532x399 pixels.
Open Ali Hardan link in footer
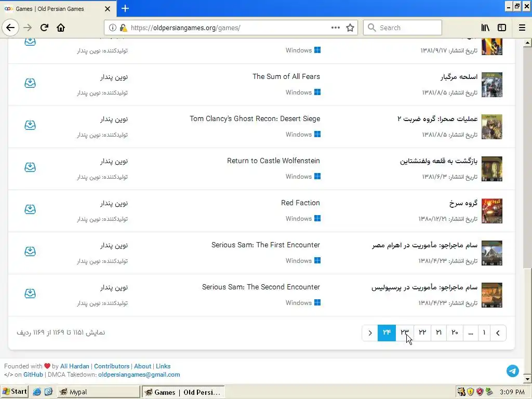point(75,366)
